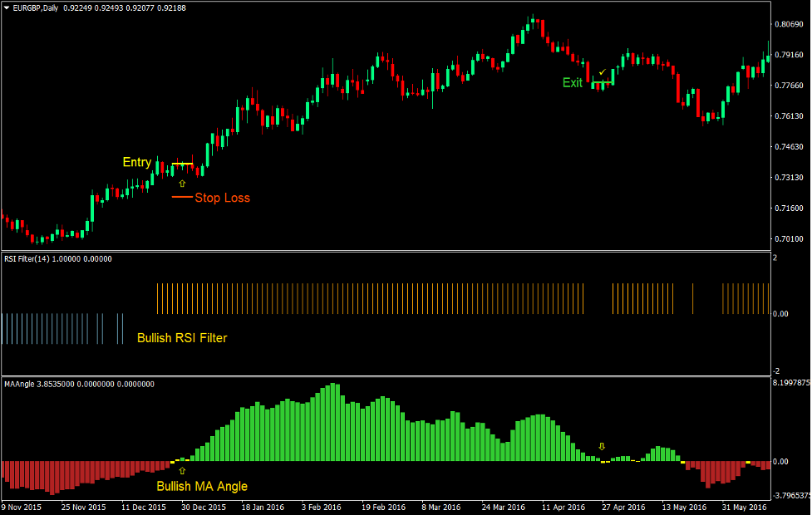The width and height of the screenshot is (812, 515).
Task: Click the 0.00 level label in the MAAngle panel
Action: click(x=780, y=462)
